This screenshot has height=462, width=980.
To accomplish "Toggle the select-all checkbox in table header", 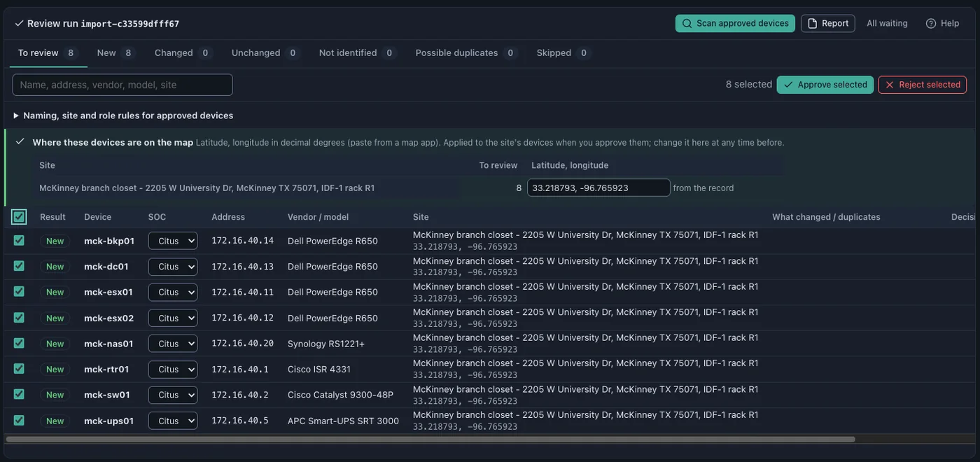I will click(x=19, y=217).
